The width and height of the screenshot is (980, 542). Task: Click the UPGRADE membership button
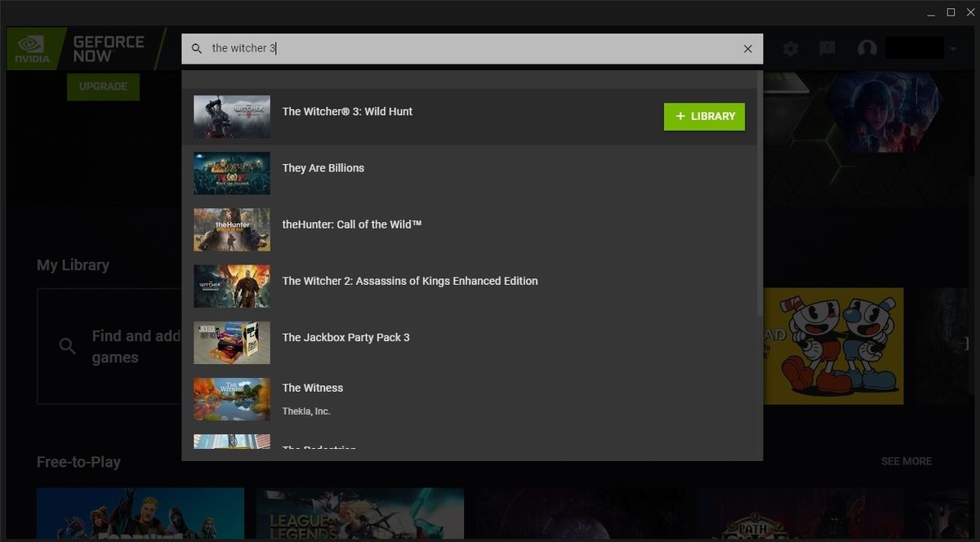coord(103,87)
